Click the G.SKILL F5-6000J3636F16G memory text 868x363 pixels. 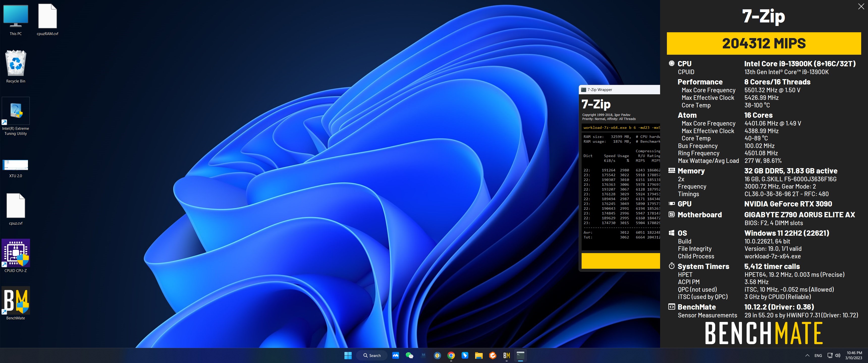[x=791, y=179]
